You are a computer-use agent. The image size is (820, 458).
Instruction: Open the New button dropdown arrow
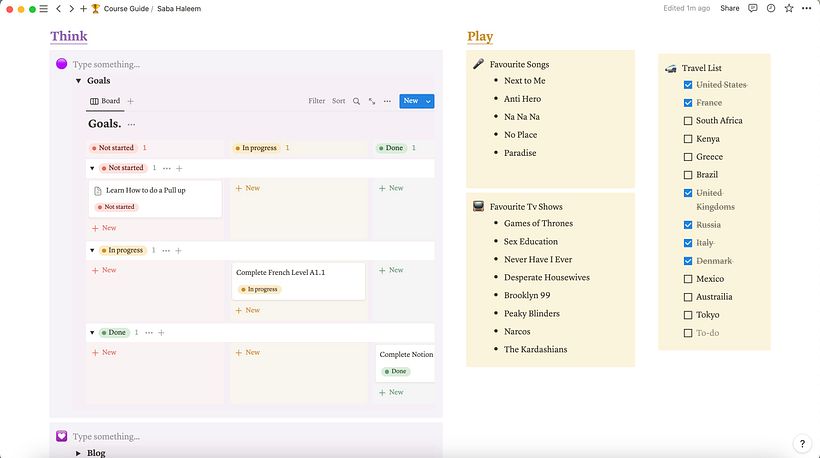pos(428,101)
